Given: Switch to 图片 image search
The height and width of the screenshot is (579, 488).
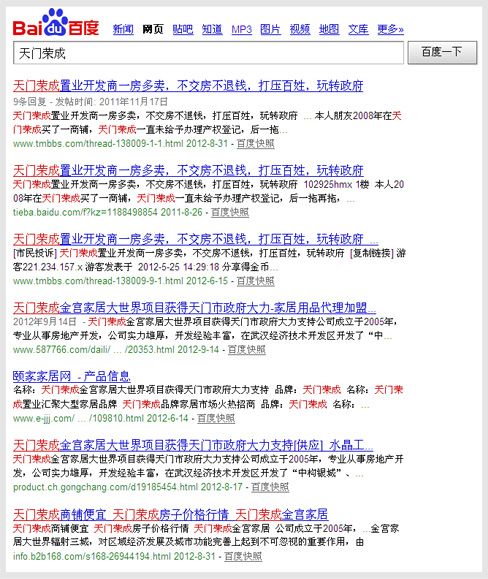Looking at the screenshot, I should pyautogui.click(x=270, y=29).
